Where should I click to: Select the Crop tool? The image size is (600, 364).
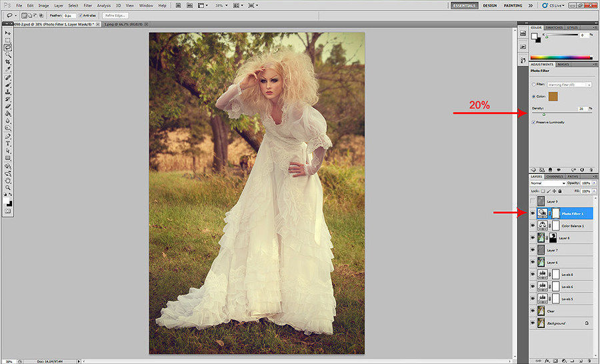[8, 61]
